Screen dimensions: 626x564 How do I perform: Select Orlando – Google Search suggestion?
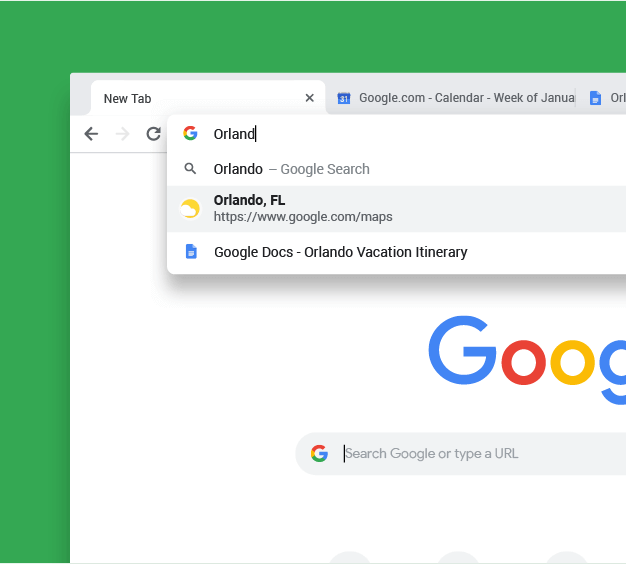click(x=396, y=169)
